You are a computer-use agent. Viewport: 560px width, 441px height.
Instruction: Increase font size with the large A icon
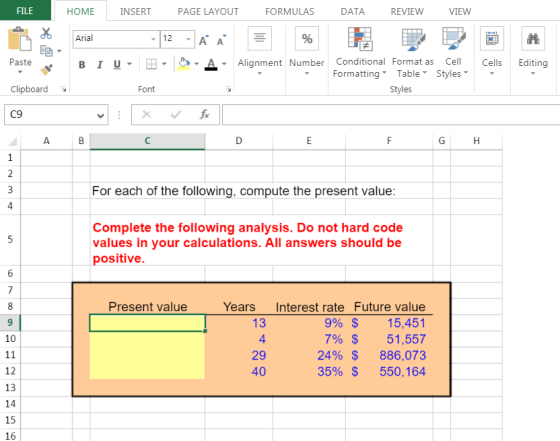pyautogui.click(x=204, y=40)
